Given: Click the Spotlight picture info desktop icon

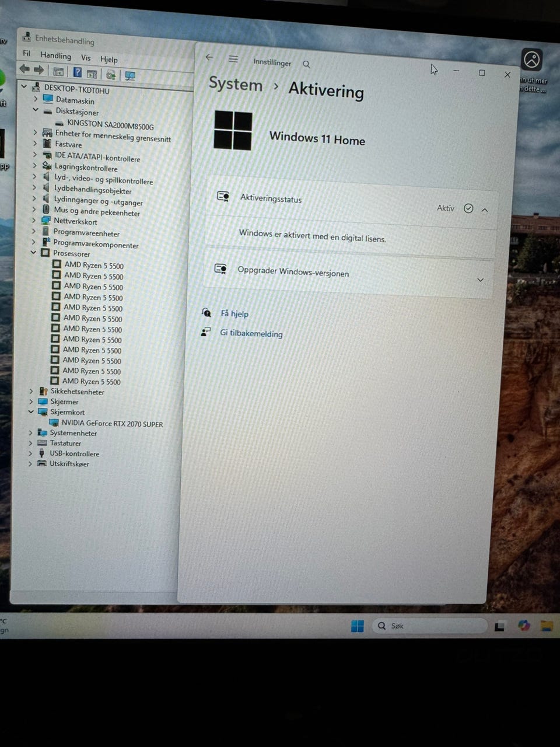Looking at the screenshot, I should (x=531, y=60).
